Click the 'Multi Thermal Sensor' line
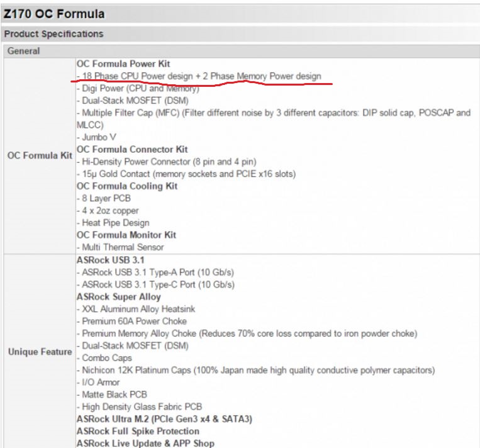 tap(120, 247)
